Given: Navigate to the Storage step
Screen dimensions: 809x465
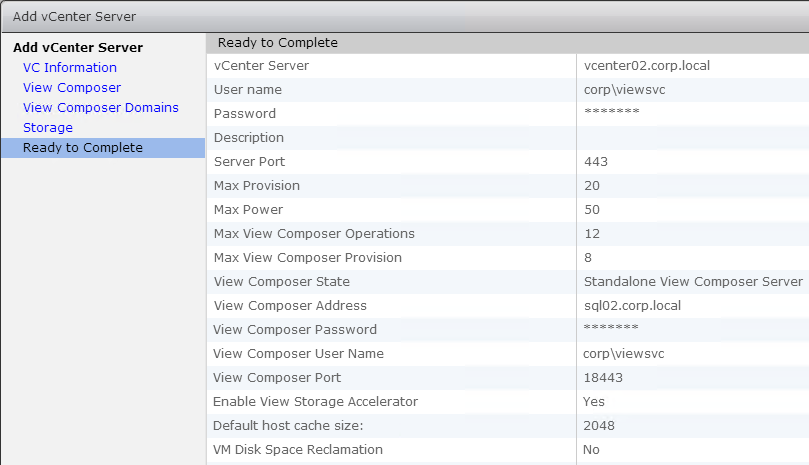Looking at the screenshot, I should pyautogui.click(x=47, y=127).
